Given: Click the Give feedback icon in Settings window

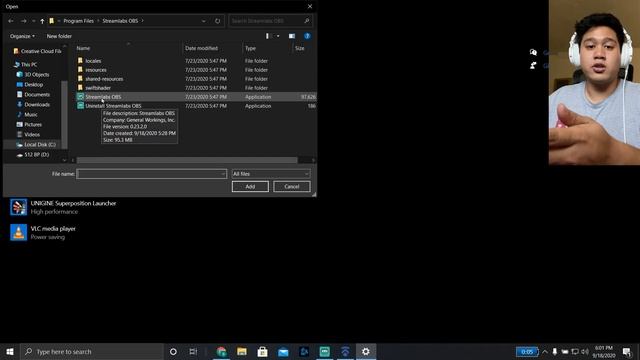Looking at the screenshot, I should pyautogui.click(x=533, y=65).
